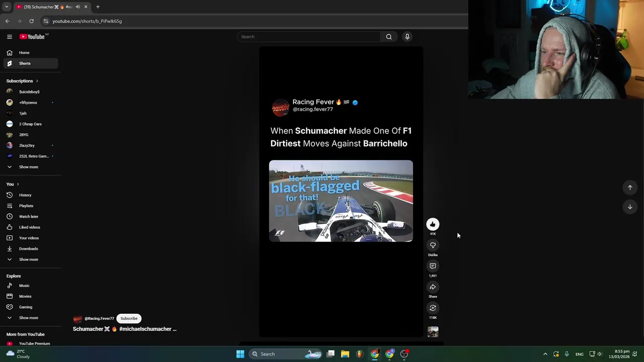Click the browser address bar URL
The image size is (644, 362).
click(87, 21)
